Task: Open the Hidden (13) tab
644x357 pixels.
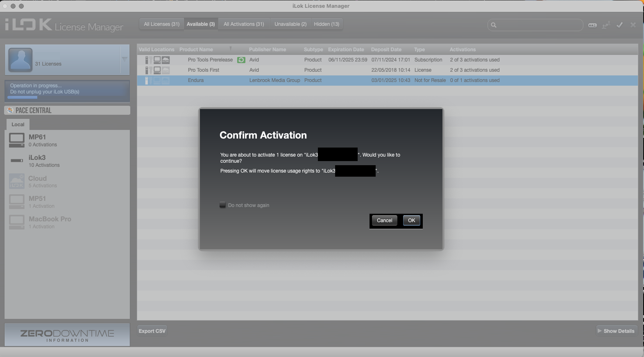Action: 327,24
